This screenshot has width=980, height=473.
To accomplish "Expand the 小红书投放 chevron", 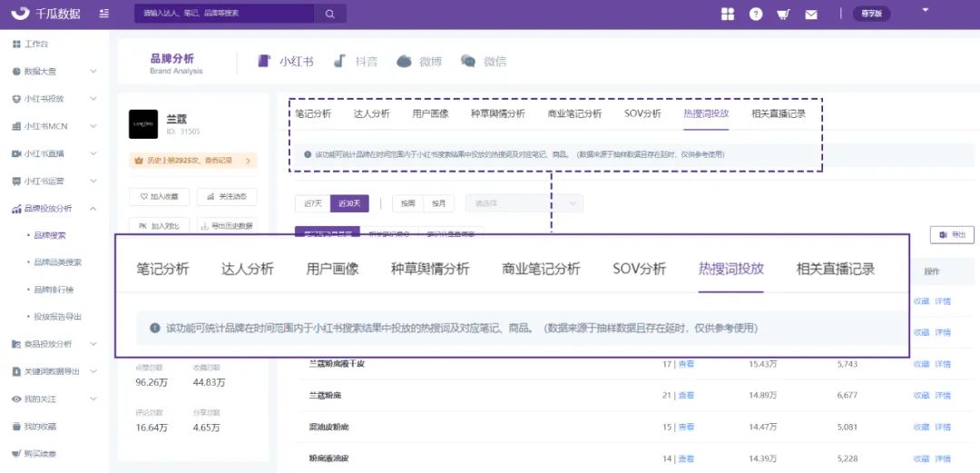I will tap(93, 99).
